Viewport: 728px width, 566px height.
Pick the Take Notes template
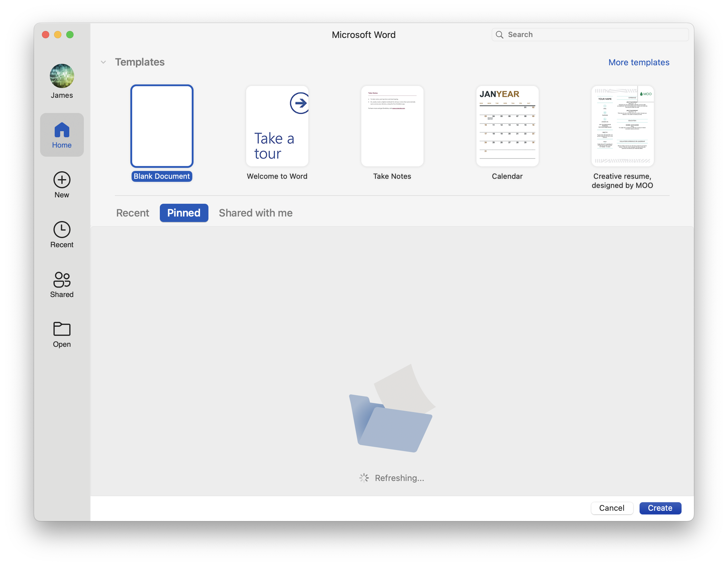click(392, 126)
